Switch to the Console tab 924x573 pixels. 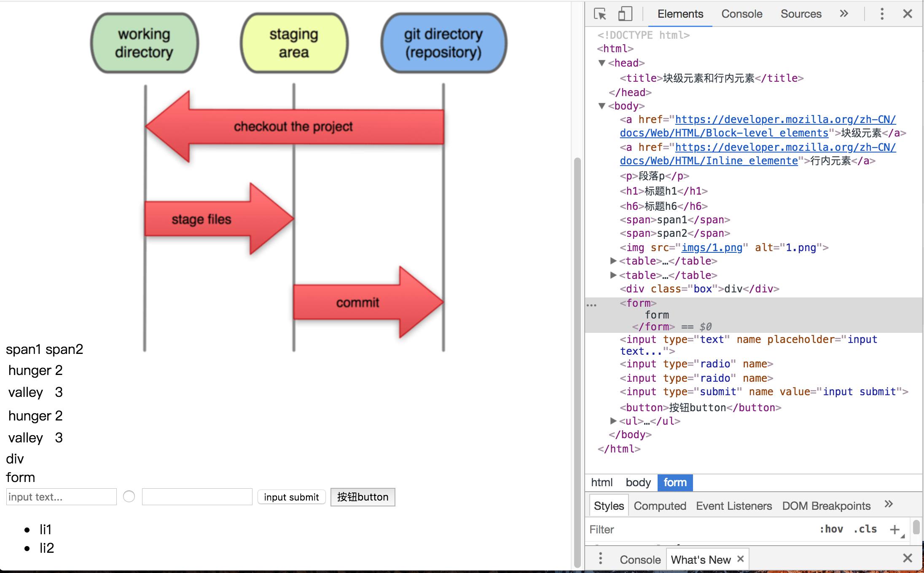pyautogui.click(x=741, y=14)
